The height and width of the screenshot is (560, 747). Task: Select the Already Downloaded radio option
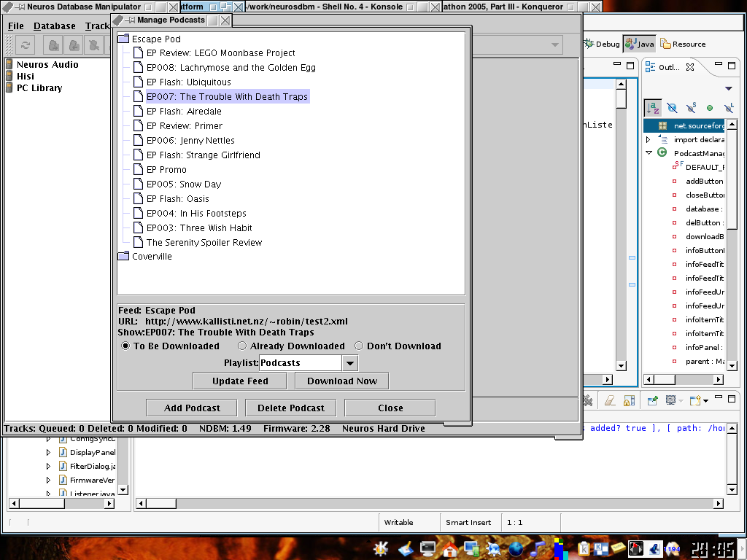[242, 346]
